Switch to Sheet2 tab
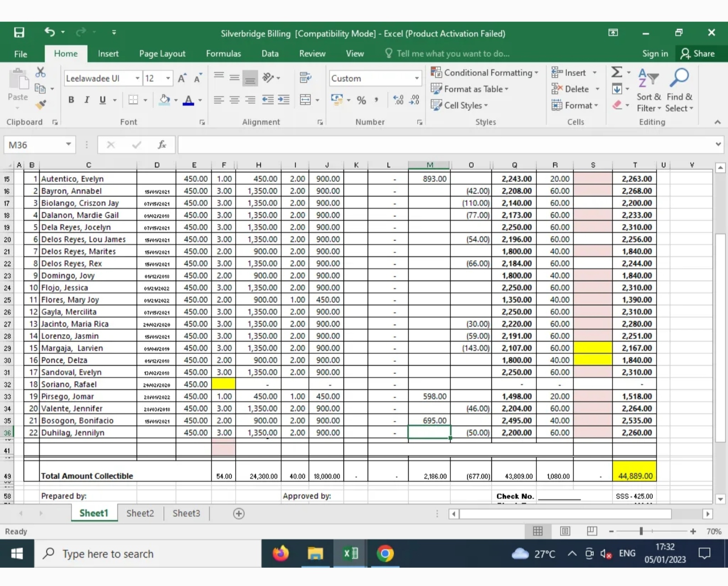 click(140, 513)
